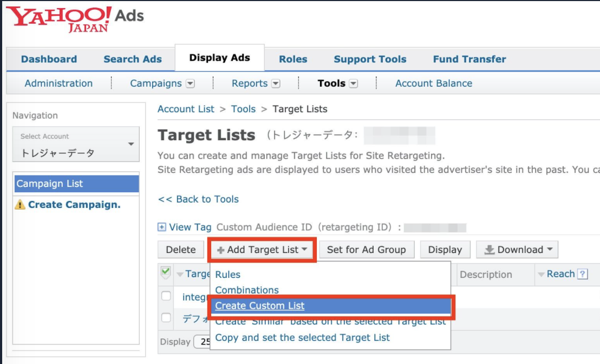Open the Reach help question mark
Screen dimensions: 600x364
pyautogui.click(x=583, y=274)
